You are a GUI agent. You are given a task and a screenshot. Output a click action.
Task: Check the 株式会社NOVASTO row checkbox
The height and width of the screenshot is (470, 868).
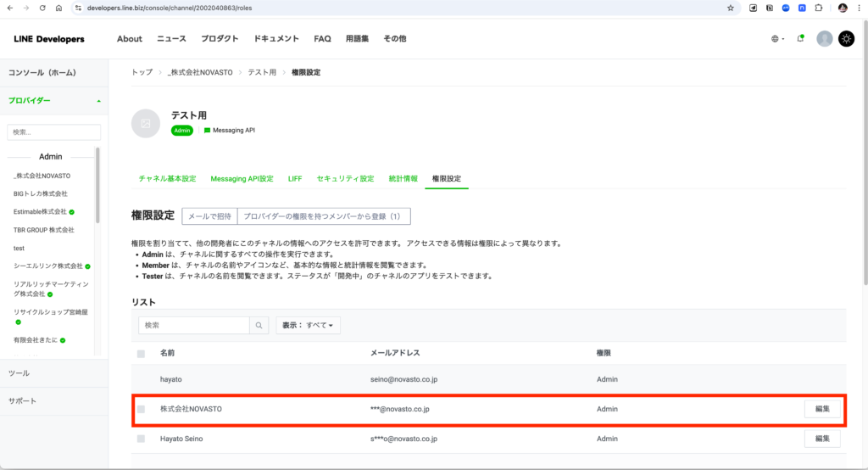(142, 409)
